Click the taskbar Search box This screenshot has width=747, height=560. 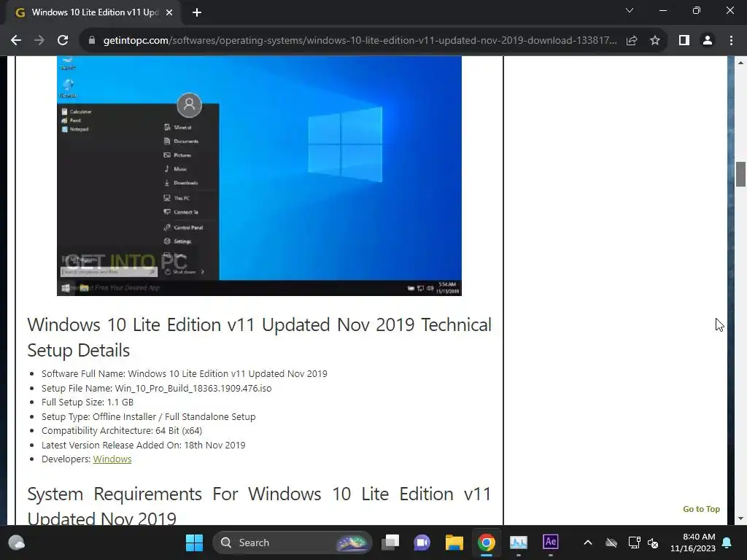point(292,542)
